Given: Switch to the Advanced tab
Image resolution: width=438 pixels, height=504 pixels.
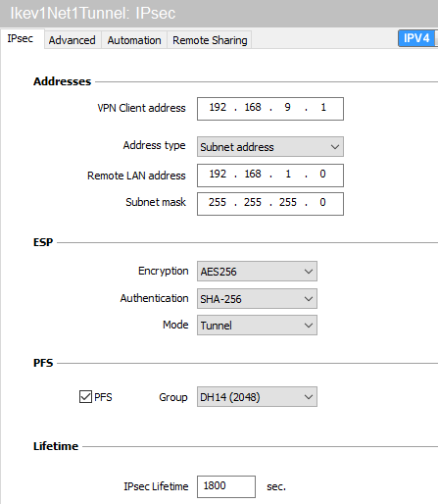Looking at the screenshot, I should [72, 40].
